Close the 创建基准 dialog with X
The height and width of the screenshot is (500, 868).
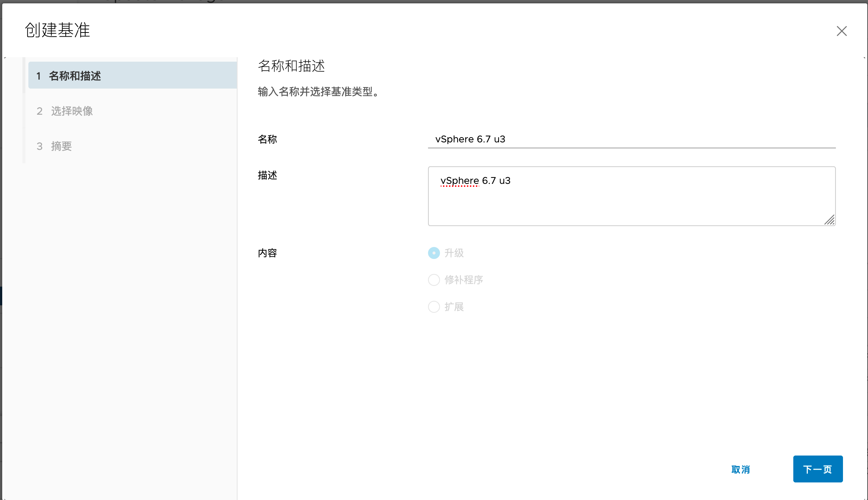coord(841,31)
